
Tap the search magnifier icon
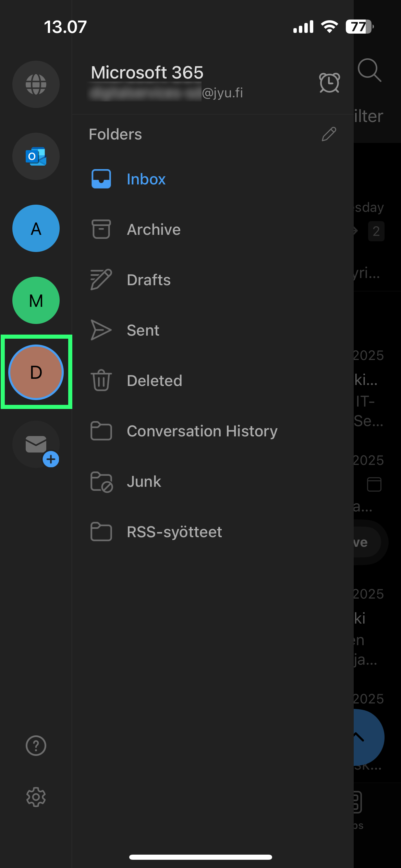[369, 70]
